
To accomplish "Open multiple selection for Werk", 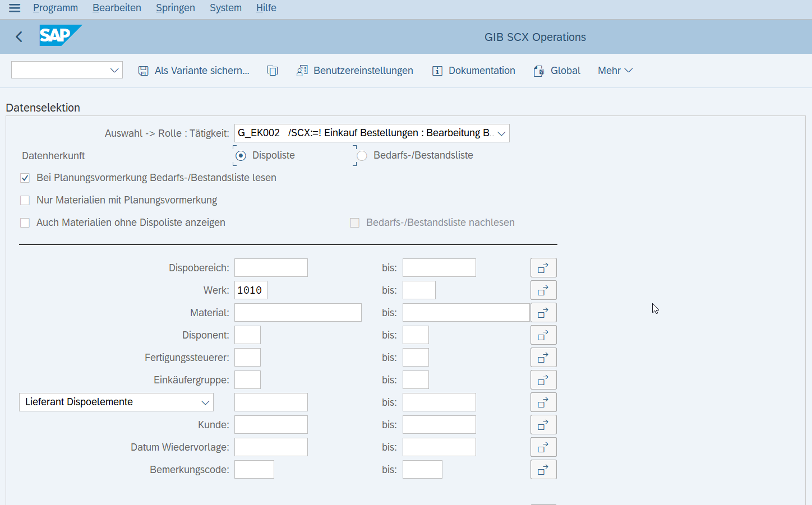I will (543, 290).
